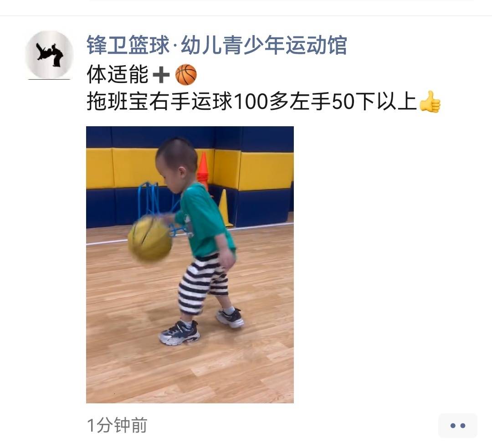Click the basketball emoji in the post
Screen dimensions: 492x448
[x=186, y=75]
